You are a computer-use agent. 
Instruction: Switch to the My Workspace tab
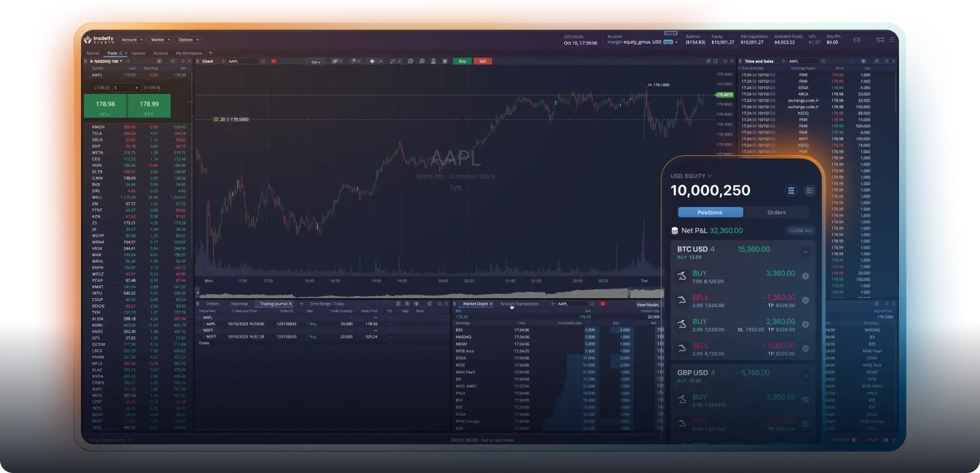(x=189, y=52)
